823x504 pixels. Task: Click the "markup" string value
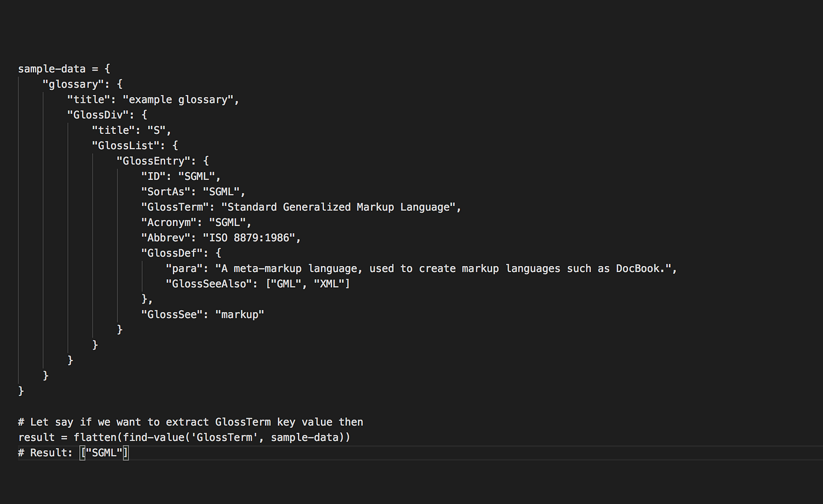click(x=239, y=314)
